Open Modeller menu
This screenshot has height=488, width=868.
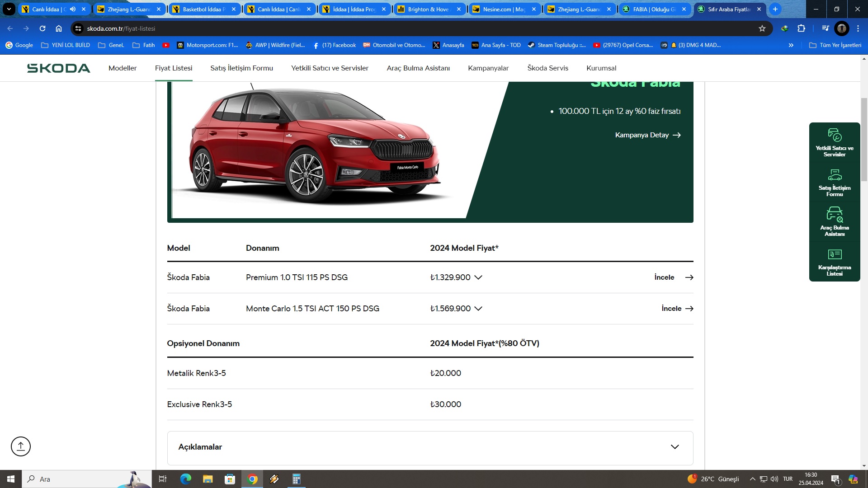[x=123, y=68]
